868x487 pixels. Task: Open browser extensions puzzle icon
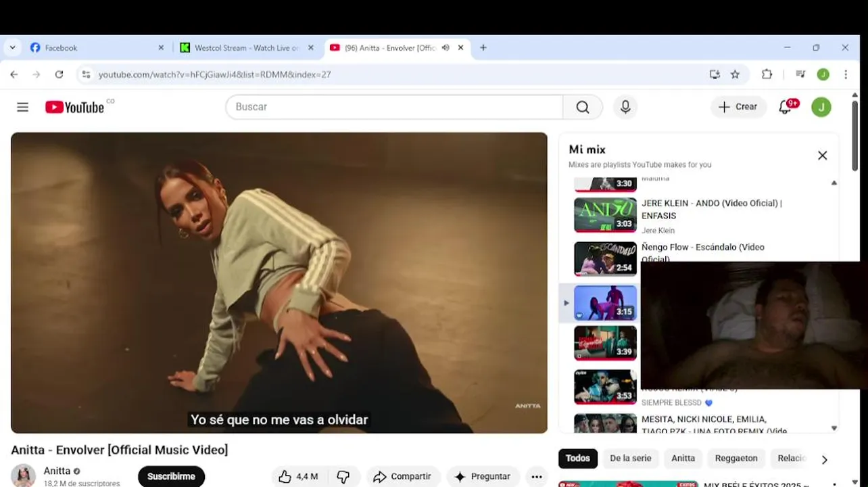[x=767, y=74]
